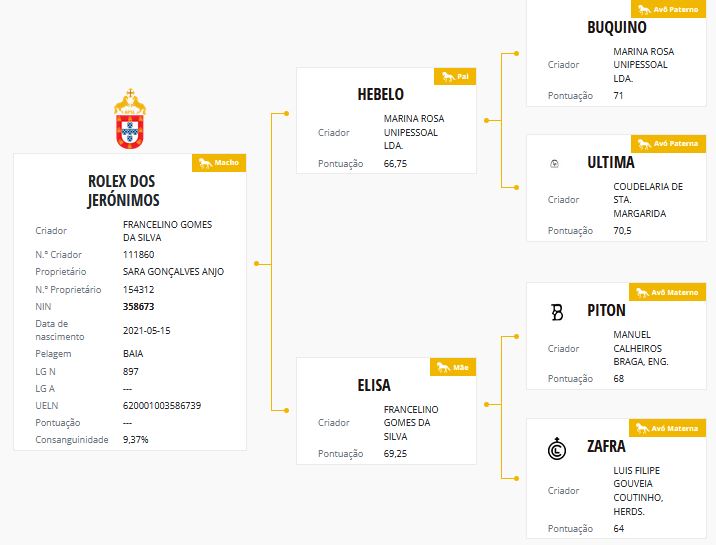
Task: Click the Avó Paterna badge on ULTIMA
Action: pyautogui.click(x=668, y=144)
